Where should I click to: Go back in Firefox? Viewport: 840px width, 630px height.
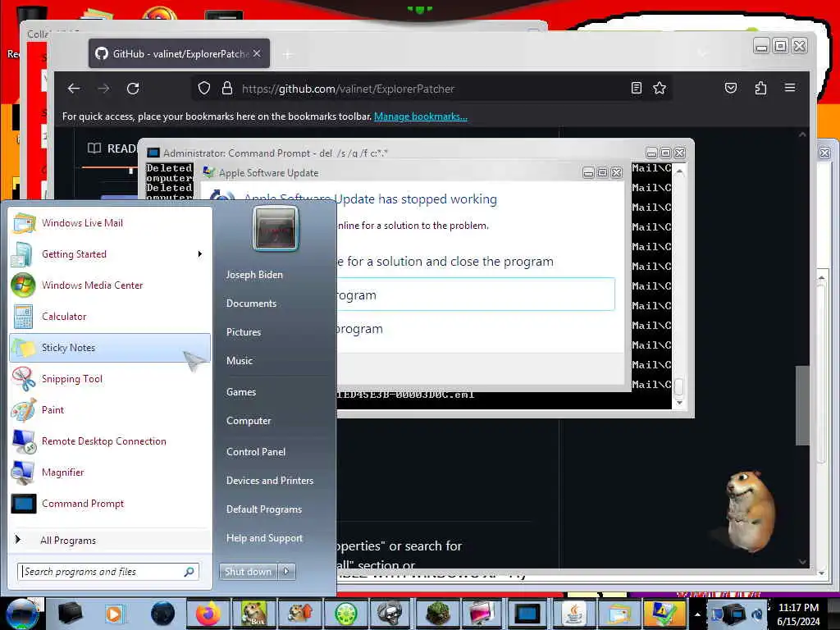pyautogui.click(x=74, y=89)
